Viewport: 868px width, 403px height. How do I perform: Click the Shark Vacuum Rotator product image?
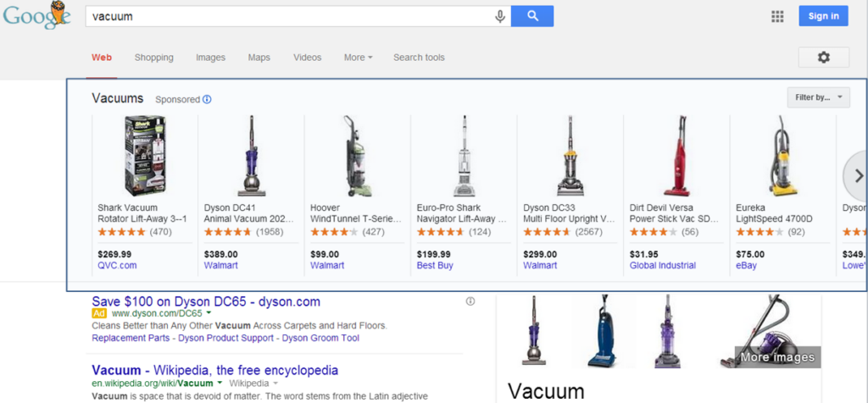pos(145,155)
